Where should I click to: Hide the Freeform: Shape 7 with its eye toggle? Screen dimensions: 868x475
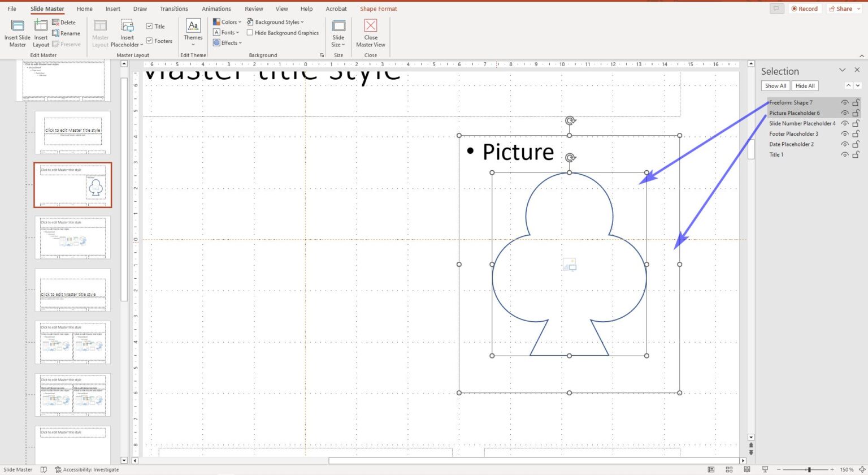click(x=844, y=102)
